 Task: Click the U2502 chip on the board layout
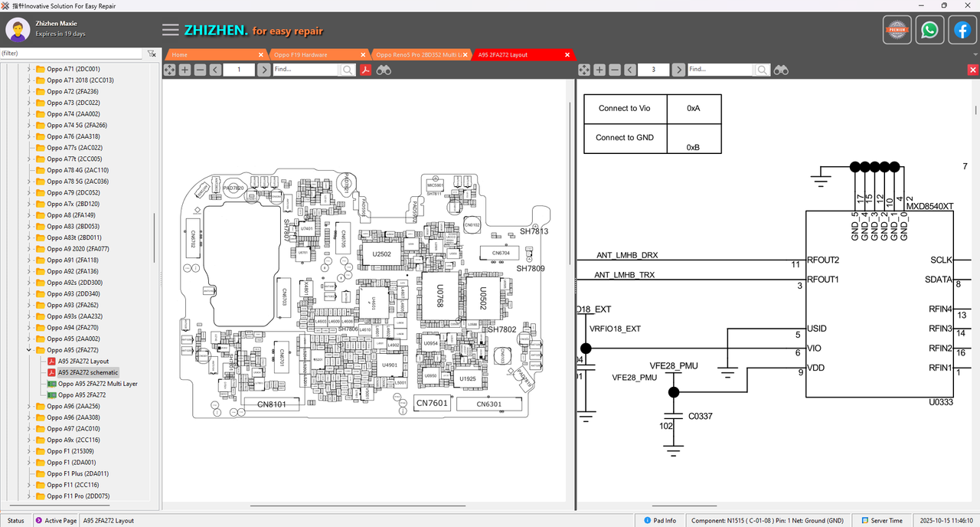click(381, 254)
